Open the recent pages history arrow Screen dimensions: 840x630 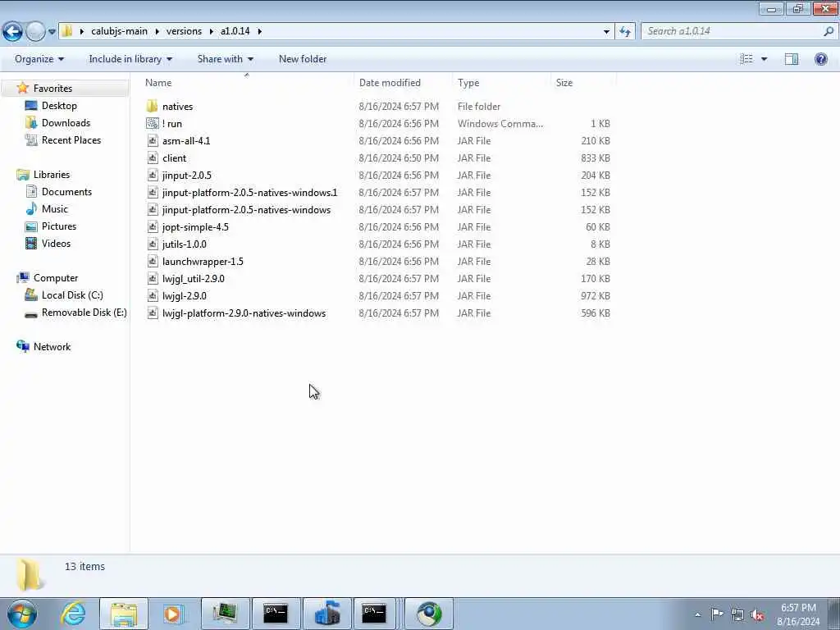(x=52, y=32)
